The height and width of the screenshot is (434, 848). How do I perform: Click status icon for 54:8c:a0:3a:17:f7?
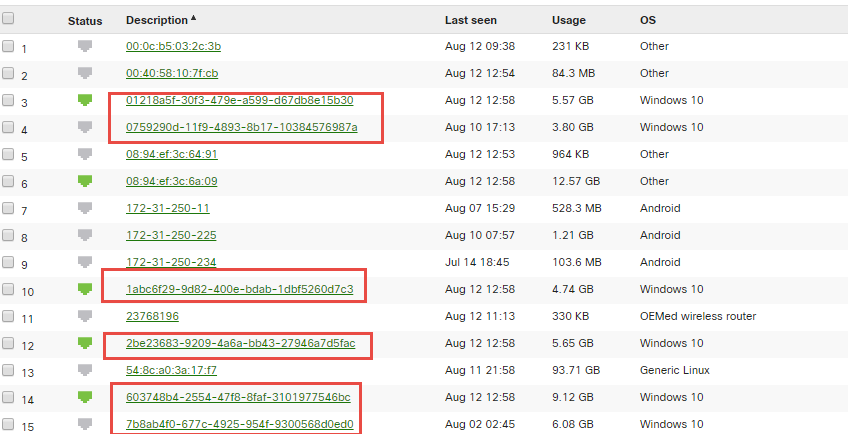pos(85,370)
